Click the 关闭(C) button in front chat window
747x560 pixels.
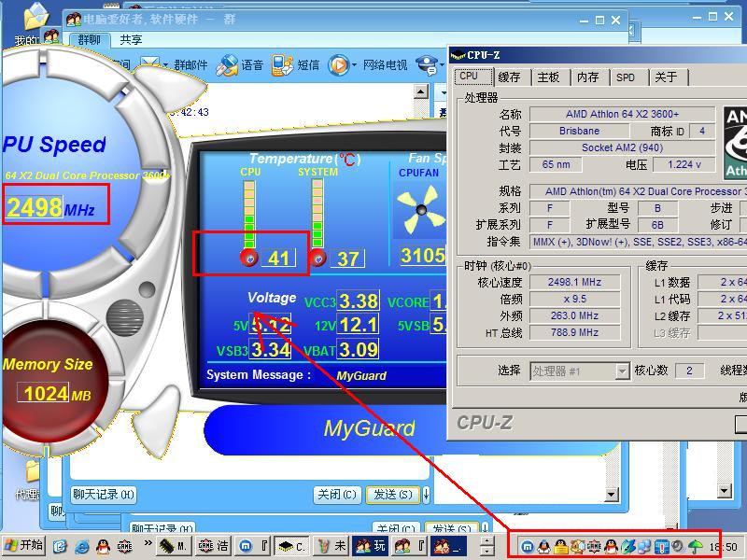click(337, 495)
